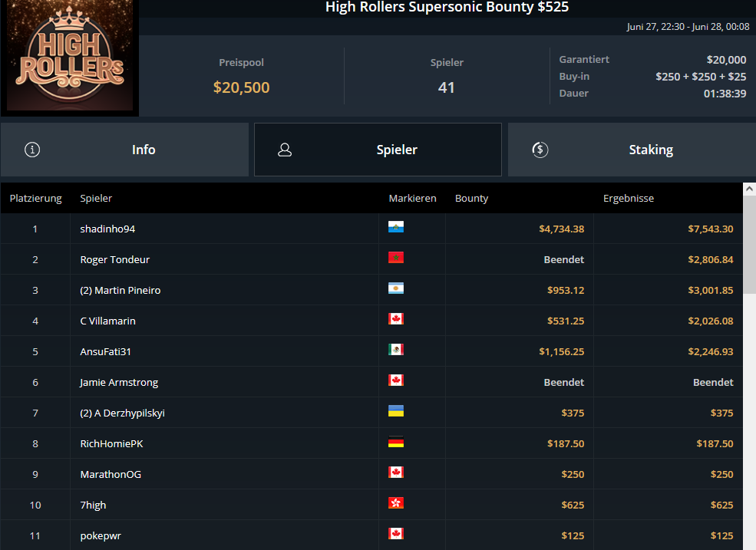Switch to the Spieler tab
Screen dimensions: 756x550
pos(378,150)
